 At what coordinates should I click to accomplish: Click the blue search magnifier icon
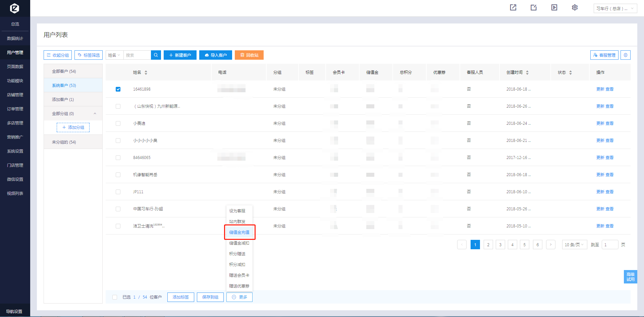156,55
